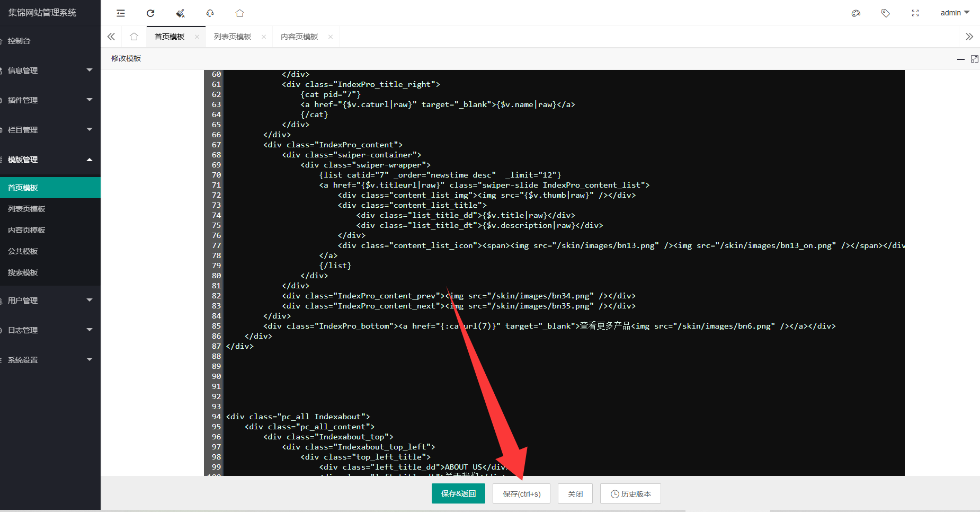Switch to the 首页模板 tab
This screenshot has height=512, width=980.
pos(170,37)
